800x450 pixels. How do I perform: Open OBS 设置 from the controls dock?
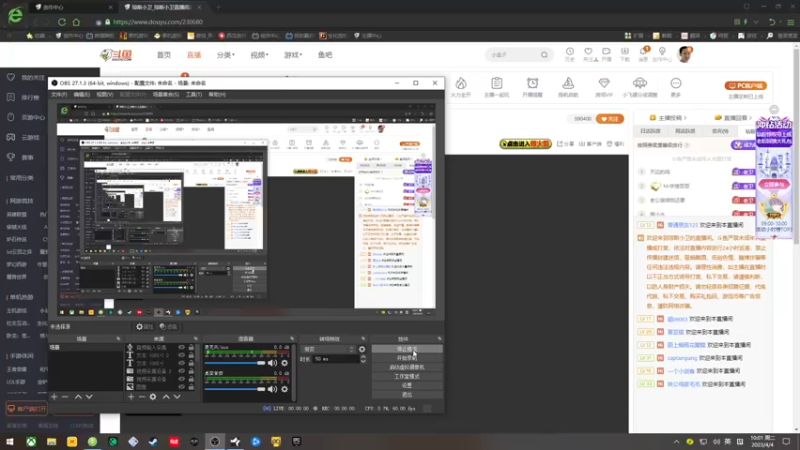pyautogui.click(x=407, y=386)
